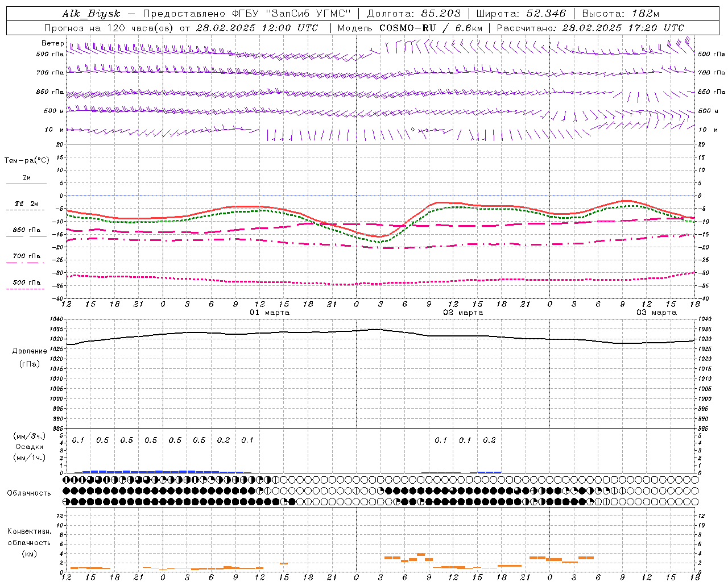The image size is (728, 582).
Task: Click forecast start time 28.02.2025 12:00 UTC
Action: click(x=257, y=28)
